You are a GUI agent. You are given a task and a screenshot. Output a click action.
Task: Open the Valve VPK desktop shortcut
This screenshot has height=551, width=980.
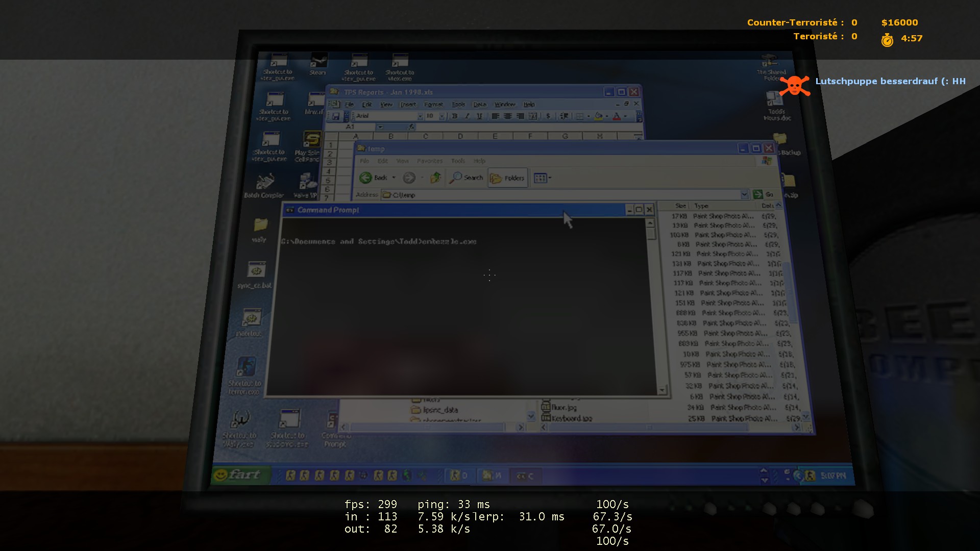pos(306,185)
